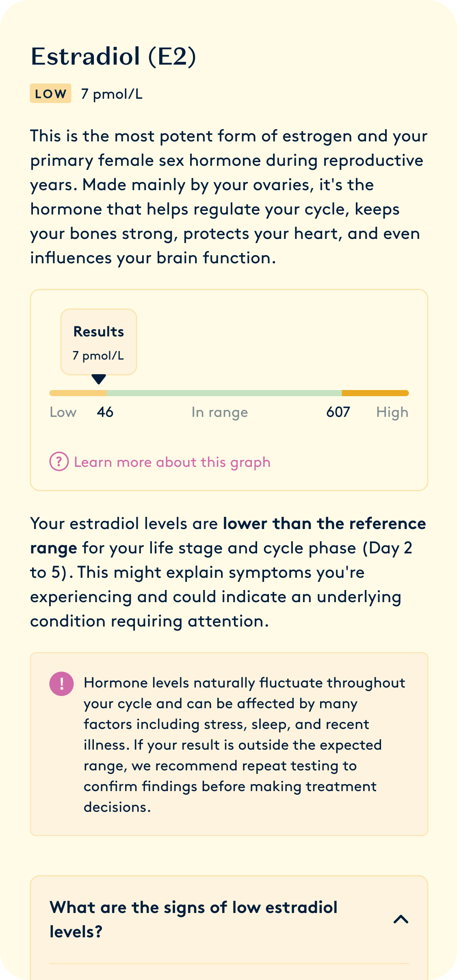The width and height of the screenshot is (457, 980).
Task: Click the green in-range portion of the slider
Action: (223, 392)
